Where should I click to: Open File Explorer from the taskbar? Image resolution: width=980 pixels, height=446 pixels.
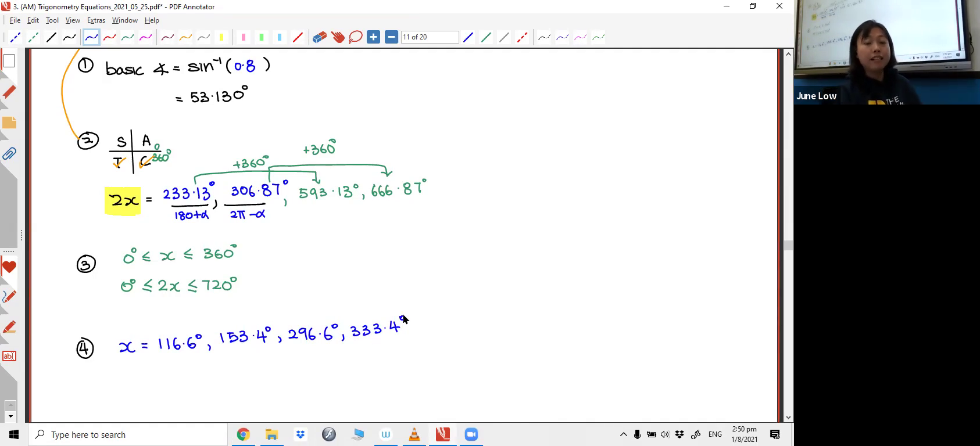[x=271, y=434]
